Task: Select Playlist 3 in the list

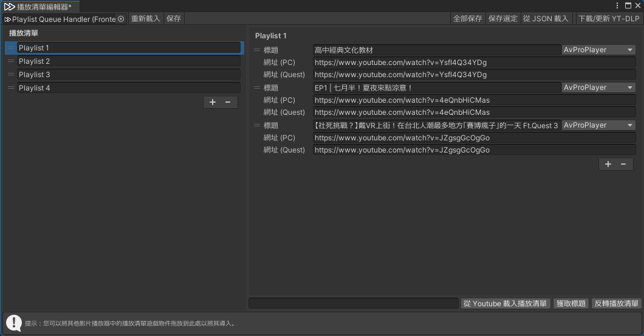Action: 128,75
